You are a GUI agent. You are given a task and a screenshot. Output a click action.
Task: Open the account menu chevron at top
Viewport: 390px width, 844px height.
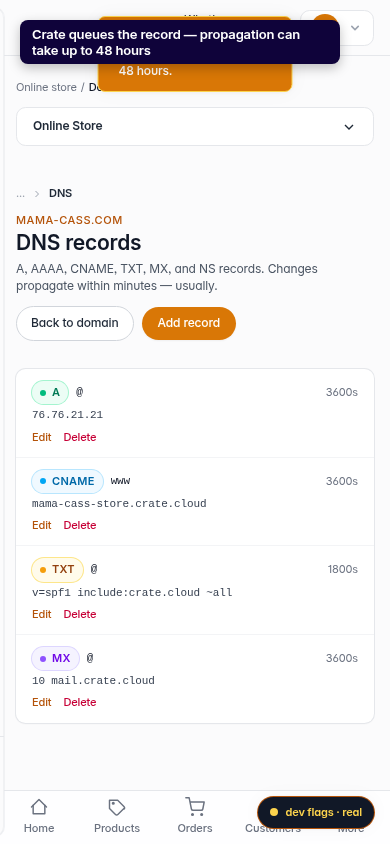click(354, 27)
